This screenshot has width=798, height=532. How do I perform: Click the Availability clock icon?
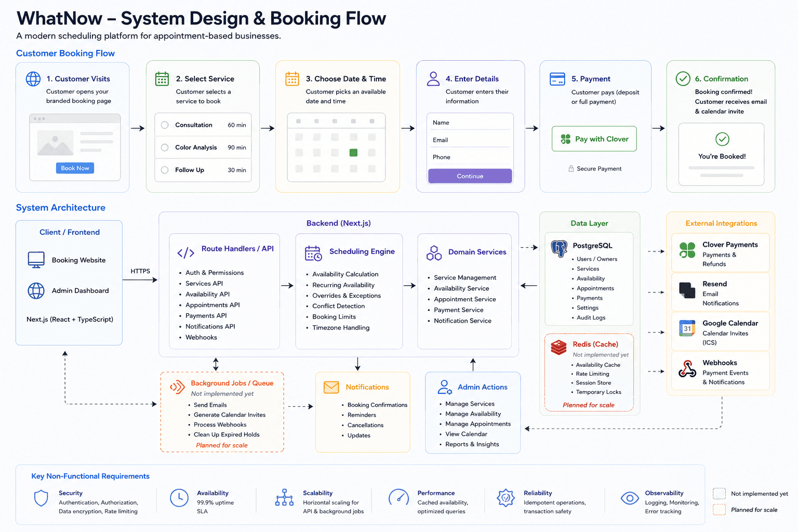[179, 498]
